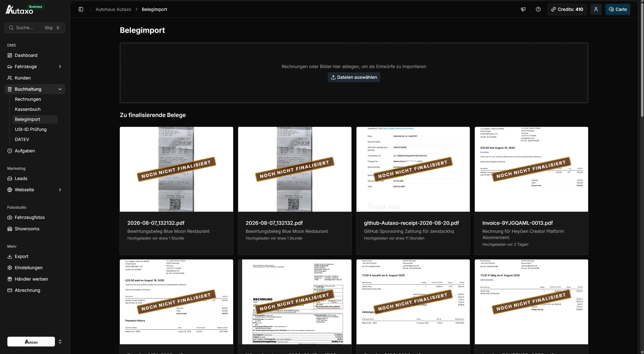The width and height of the screenshot is (644, 354).
Task: Click the Leads inbox icon
Action: tap(10, 179)
